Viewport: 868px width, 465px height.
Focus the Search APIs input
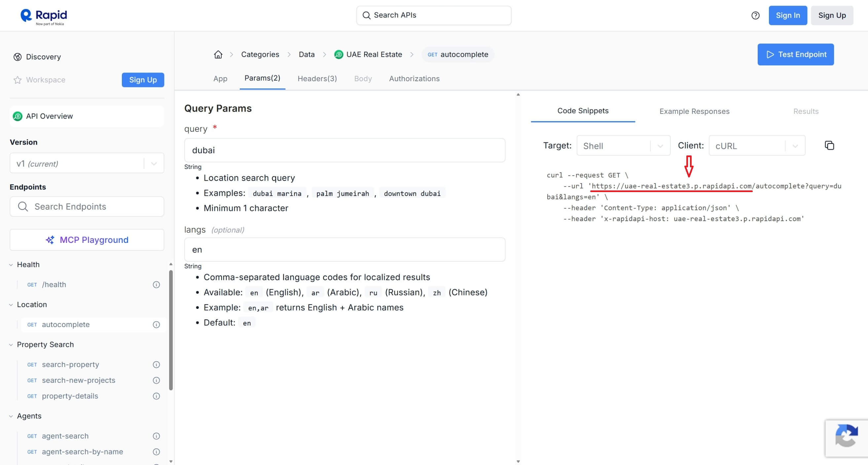pos(434,16)
